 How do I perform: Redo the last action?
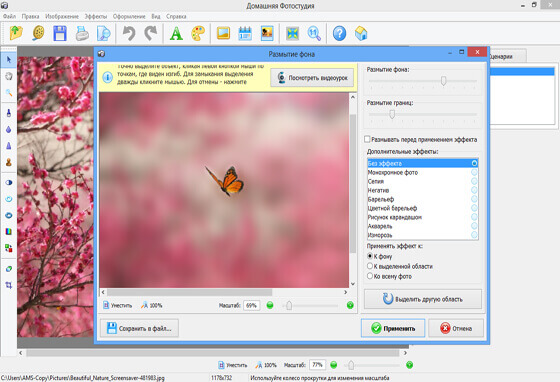(151, 33)
